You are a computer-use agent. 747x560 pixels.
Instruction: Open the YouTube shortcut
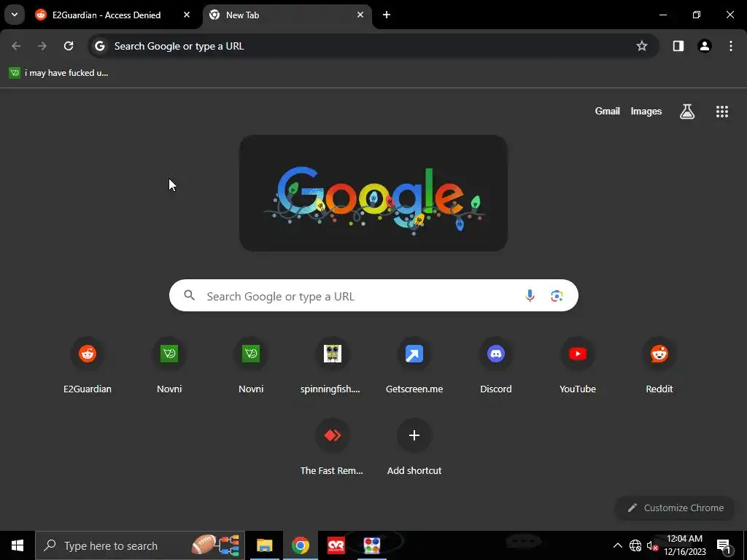tap(578, 366)
